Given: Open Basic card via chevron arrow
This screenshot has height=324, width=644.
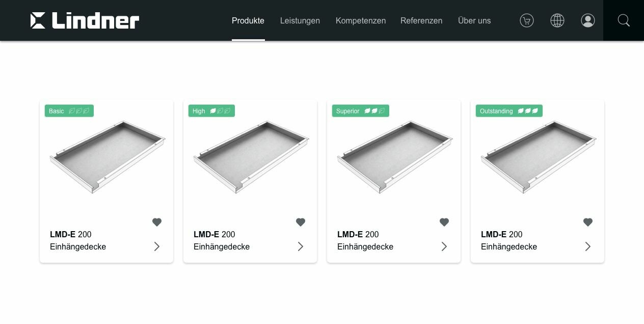Looking at the screenshot, I should tap(157, 246).
